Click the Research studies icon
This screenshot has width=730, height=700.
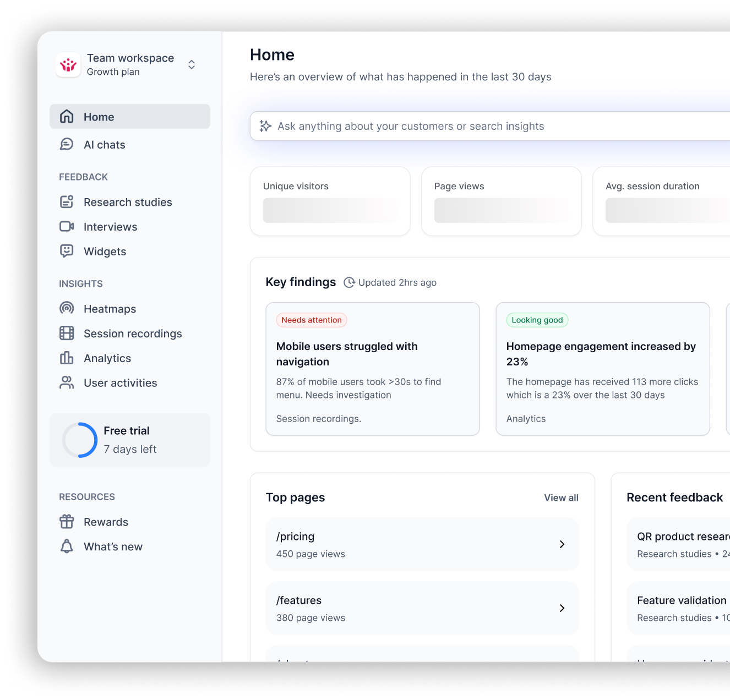point(67,202)
